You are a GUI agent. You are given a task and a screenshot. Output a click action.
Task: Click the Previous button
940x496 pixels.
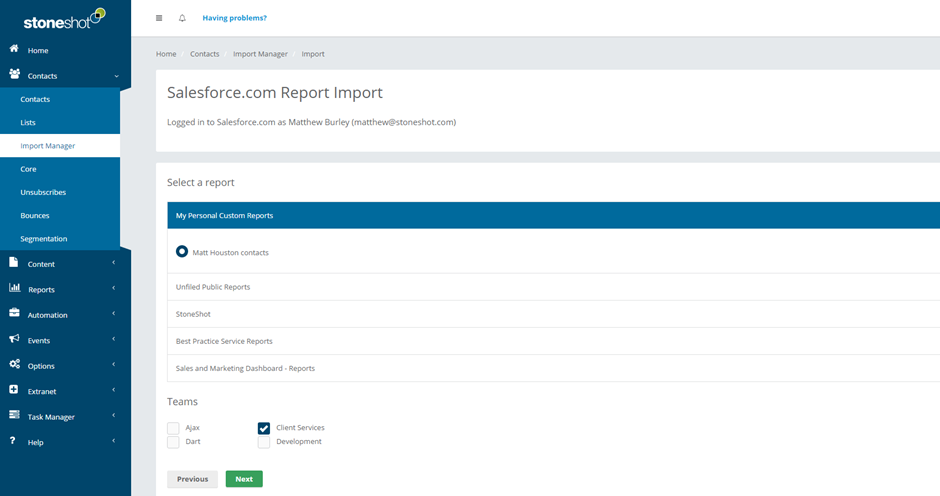click(192, 479)
